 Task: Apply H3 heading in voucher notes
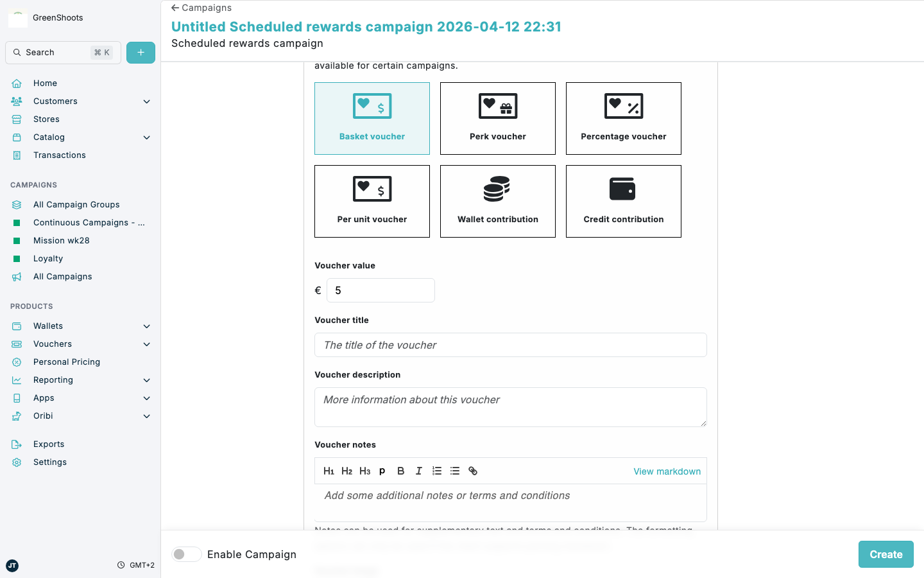click(x=364, y=471)
